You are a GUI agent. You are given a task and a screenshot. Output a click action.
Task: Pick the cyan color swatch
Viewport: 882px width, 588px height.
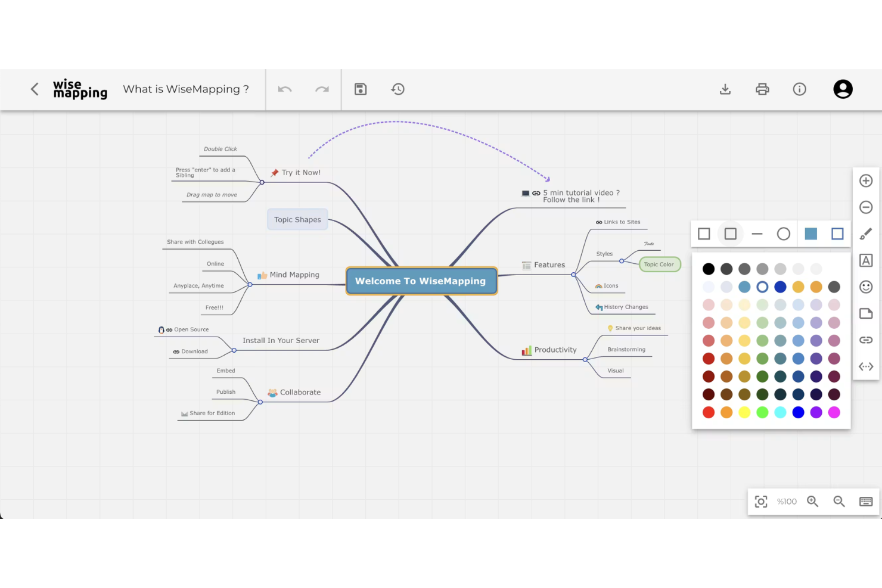point(781,412)
